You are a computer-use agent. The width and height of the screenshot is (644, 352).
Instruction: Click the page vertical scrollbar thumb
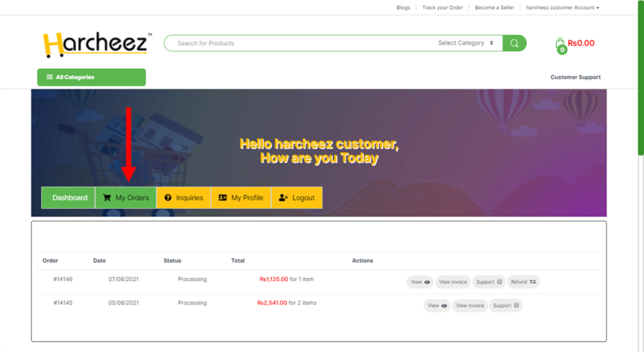pos(641,78)
